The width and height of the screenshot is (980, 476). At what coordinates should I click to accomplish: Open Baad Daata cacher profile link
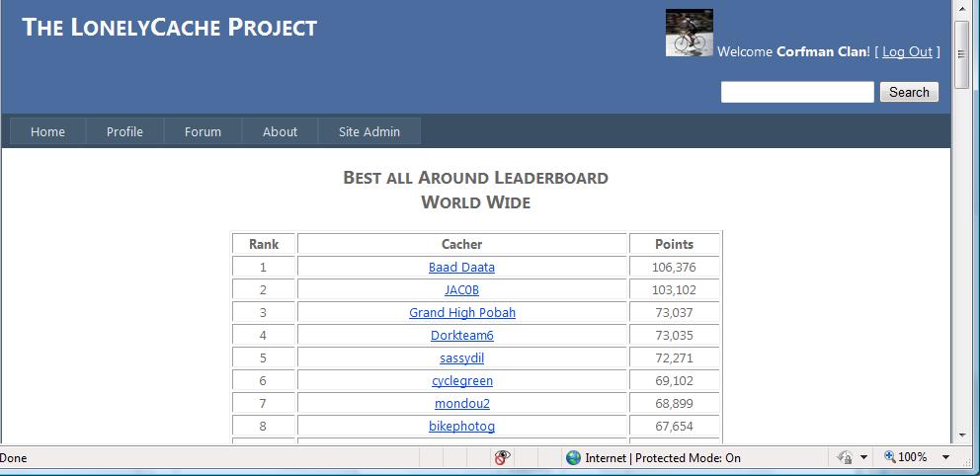tap(462, 268)
